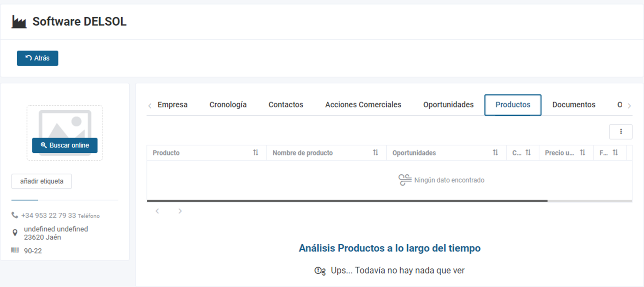Select the Acciones Comerciales tab
The width and height of the screenshot is (644, 287).
[363, 105]
